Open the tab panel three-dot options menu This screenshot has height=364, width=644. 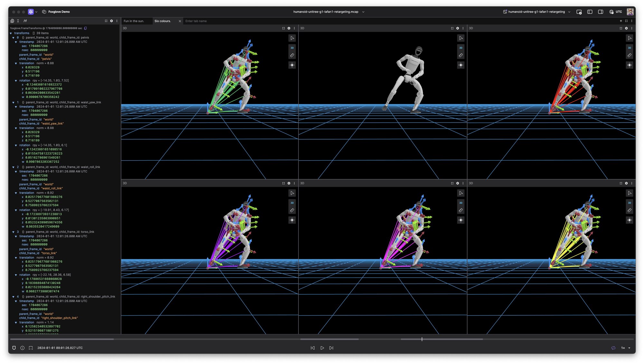pyautogui.click(x=632, y=21)
